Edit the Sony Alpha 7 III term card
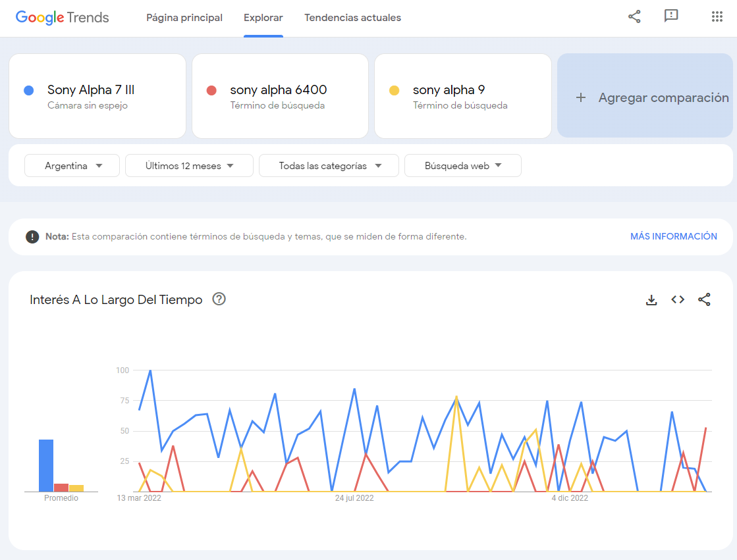 (97, 96)
